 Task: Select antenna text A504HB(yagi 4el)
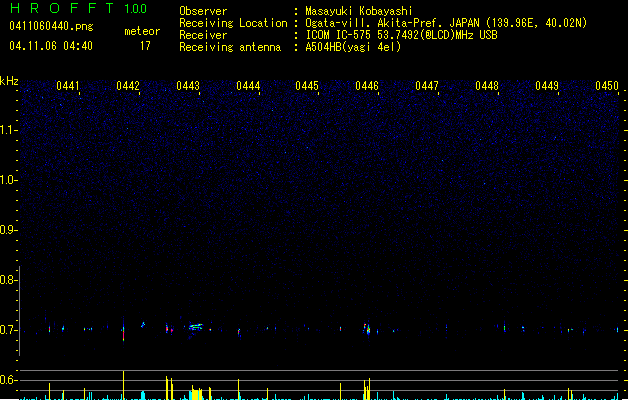pos(353,47)
